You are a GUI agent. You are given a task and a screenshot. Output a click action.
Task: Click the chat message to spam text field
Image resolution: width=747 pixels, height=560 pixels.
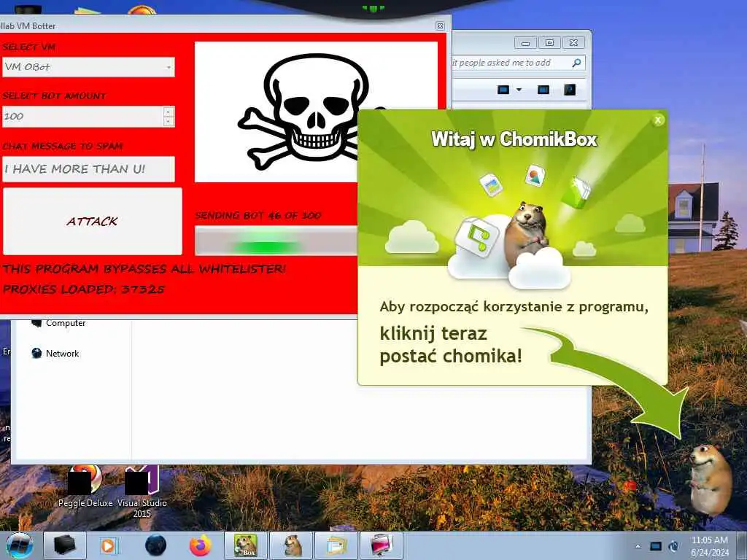pos(88,169)
